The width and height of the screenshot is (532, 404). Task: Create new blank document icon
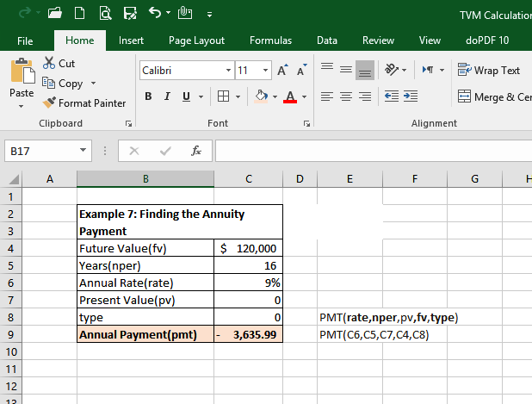80,13
